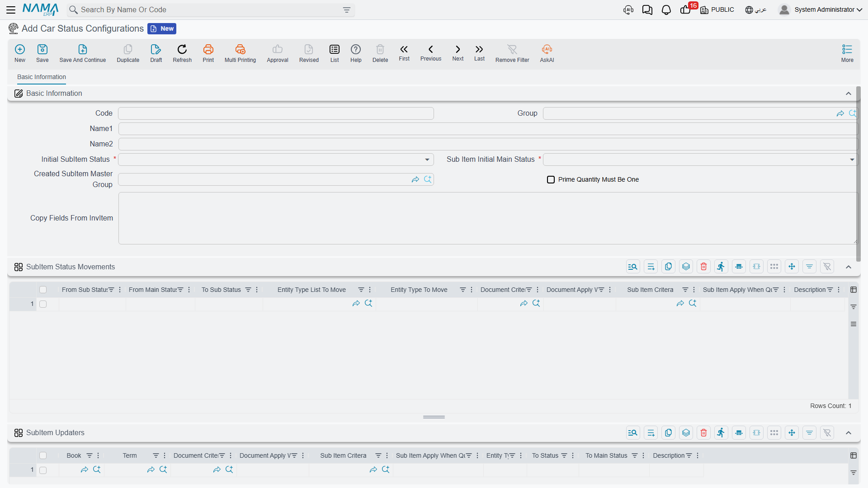Switch to the Basic Information tab
Screen dimensions: 868x488
click(42, 77)
